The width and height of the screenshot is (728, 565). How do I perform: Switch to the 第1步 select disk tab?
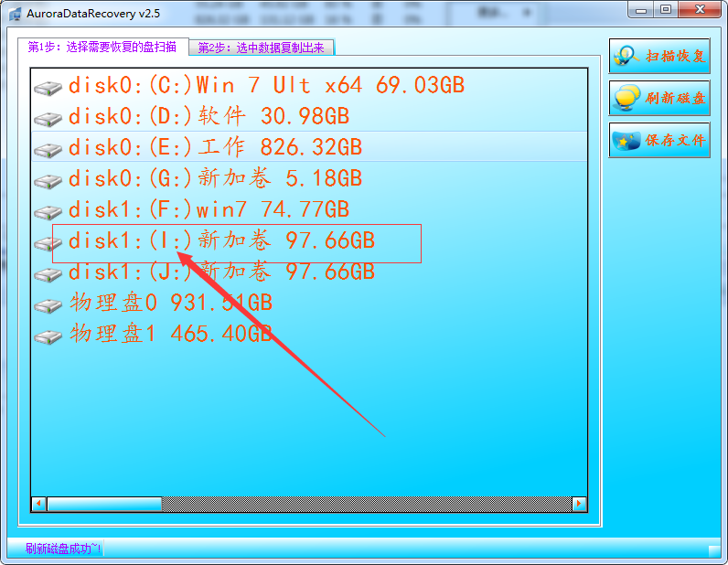103,47
